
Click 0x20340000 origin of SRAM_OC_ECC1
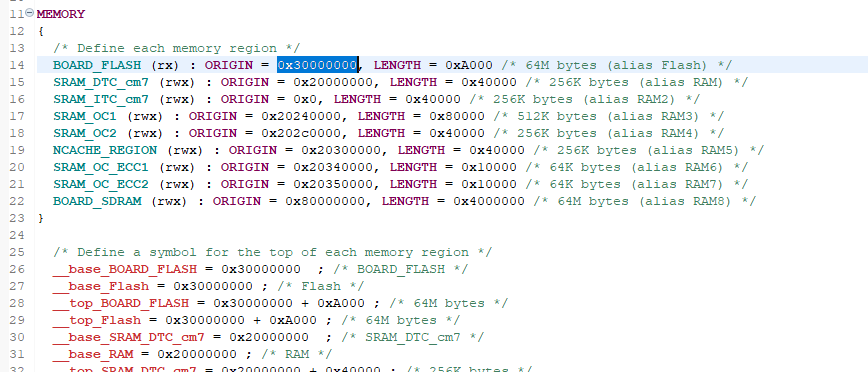tap(333, 167)
